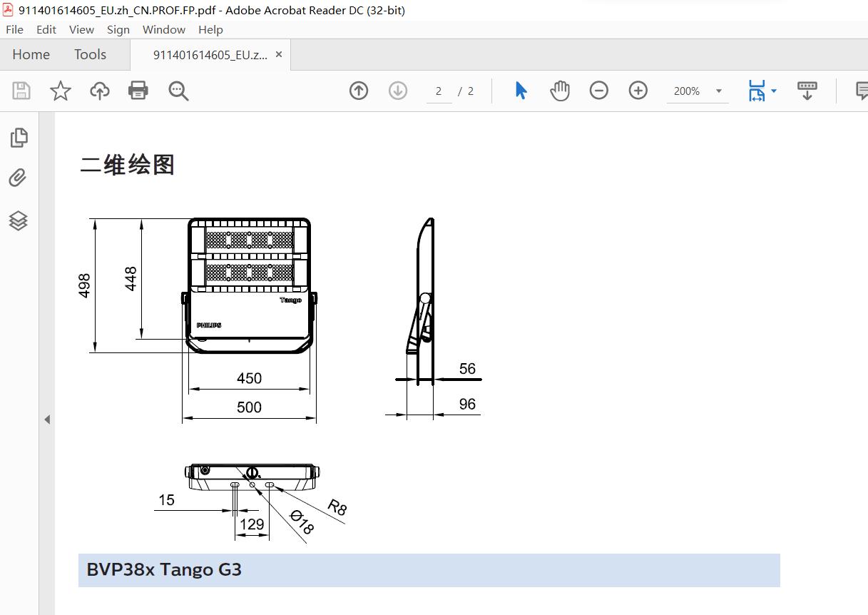Screen dimensions: 868x615
Task: Zoom in with the plus button
Action: (x=638, y=91)
